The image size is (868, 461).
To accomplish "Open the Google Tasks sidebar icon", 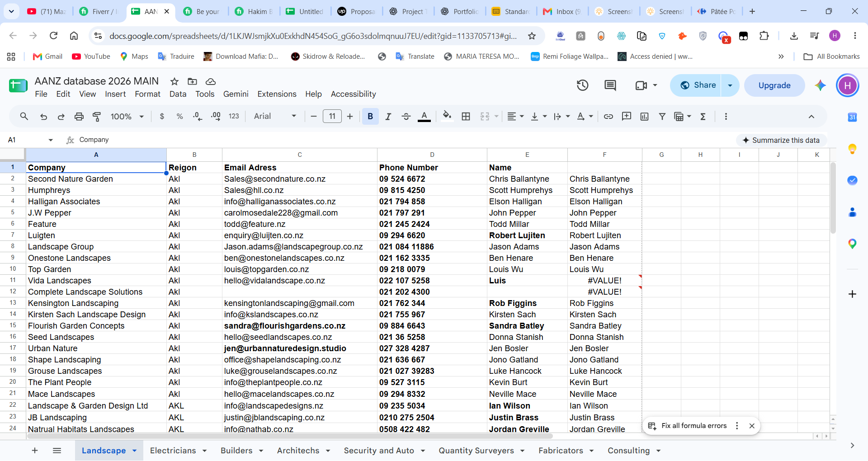I will pos(852,180).
